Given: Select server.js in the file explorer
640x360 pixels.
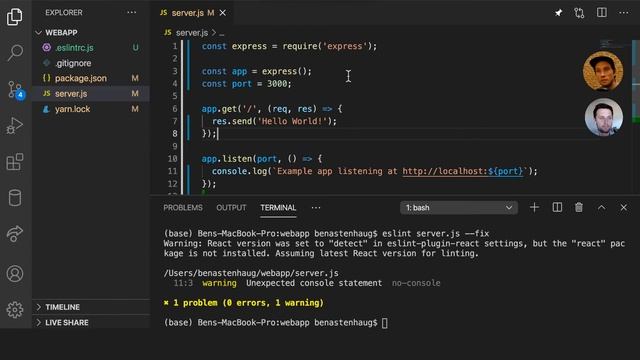Looking at the screenshot, I should 91,94.
